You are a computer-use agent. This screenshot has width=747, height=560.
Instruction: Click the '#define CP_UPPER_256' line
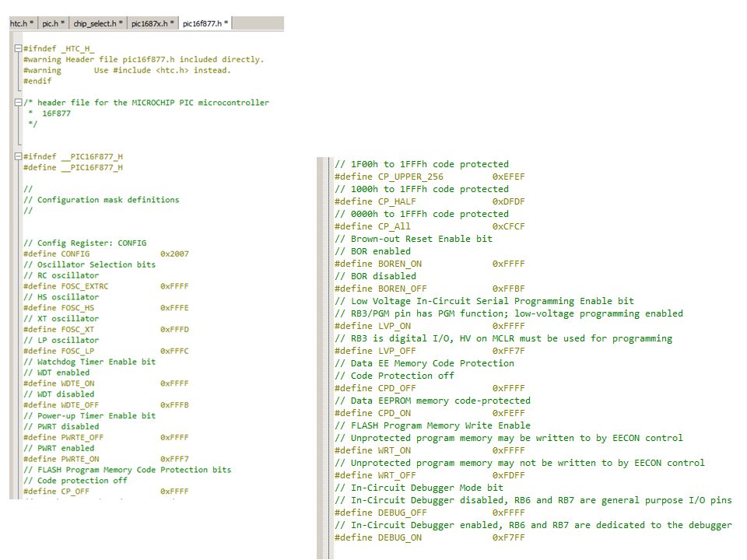coord(430,177)
